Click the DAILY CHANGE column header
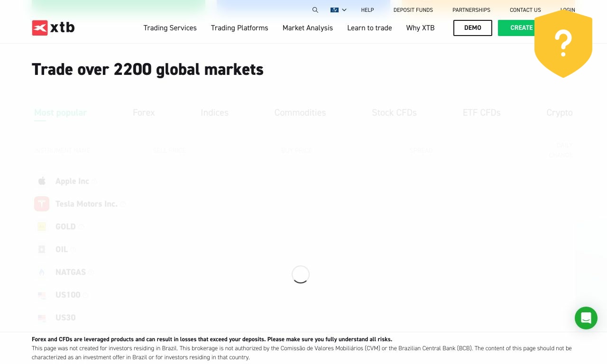Screen dimensions: 607x364 coord(561,150)
